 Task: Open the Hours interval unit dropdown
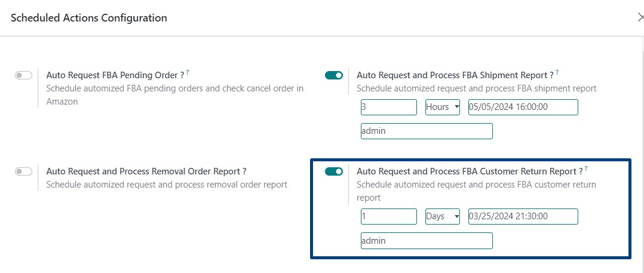(442, 107)
